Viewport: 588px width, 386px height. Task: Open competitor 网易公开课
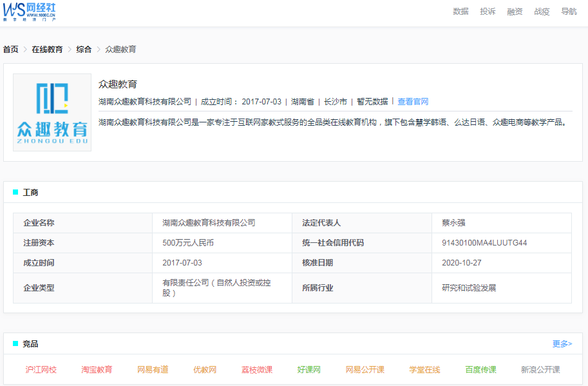(x=365, y=369)
